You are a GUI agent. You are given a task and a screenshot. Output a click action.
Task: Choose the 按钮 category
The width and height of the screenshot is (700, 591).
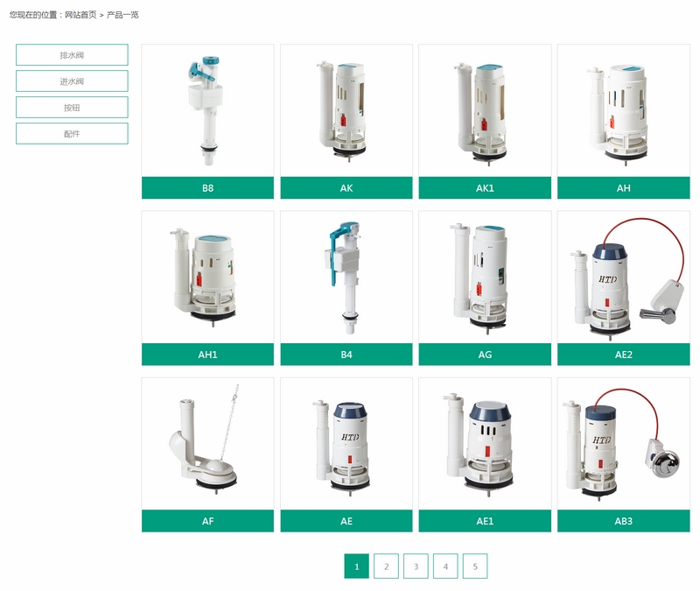pos(72,108)
